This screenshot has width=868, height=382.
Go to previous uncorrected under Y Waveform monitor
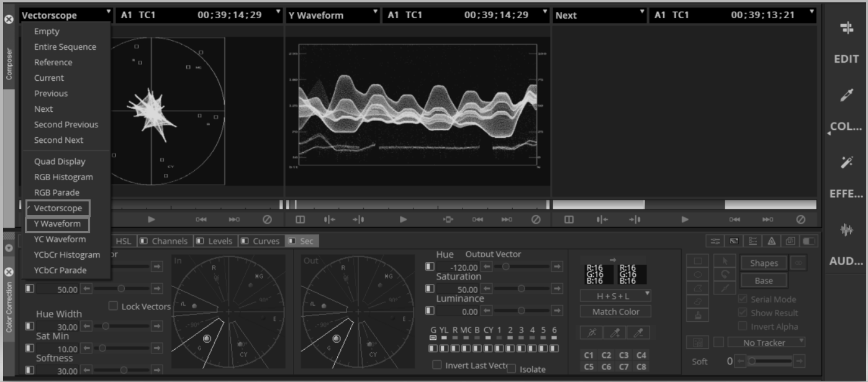(328, 219)
